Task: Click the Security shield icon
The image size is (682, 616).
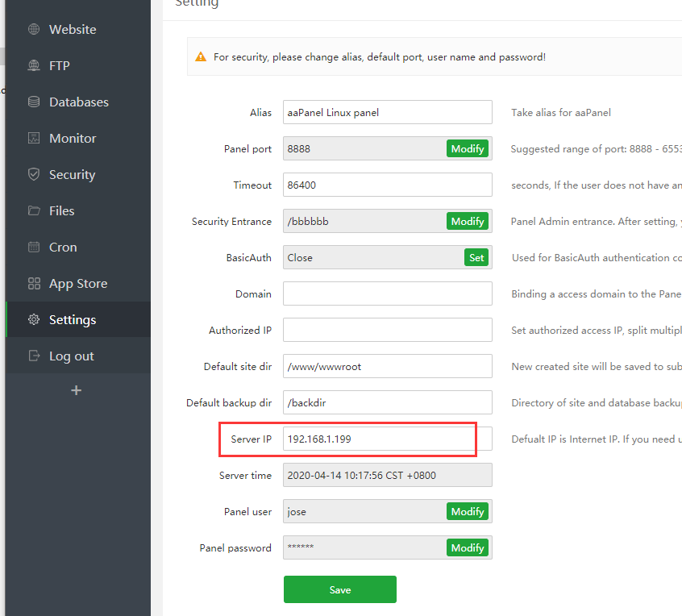Action: tap(34, 175)
